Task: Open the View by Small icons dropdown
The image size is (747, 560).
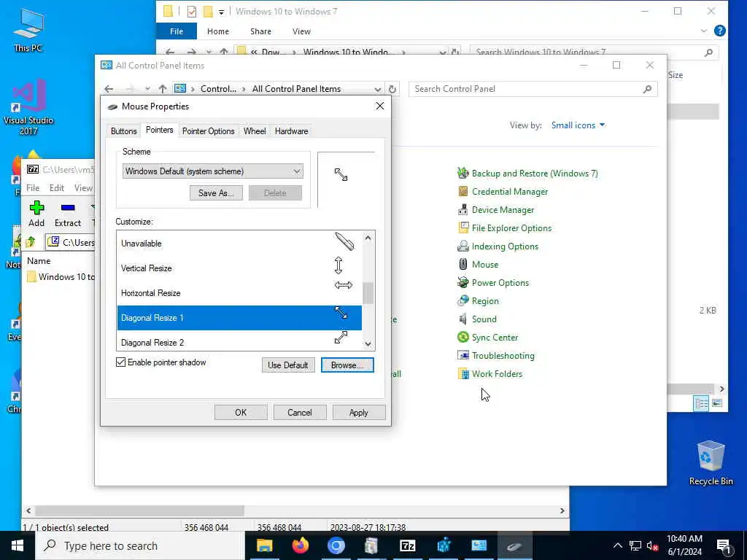Action: [x=578, y=125]
